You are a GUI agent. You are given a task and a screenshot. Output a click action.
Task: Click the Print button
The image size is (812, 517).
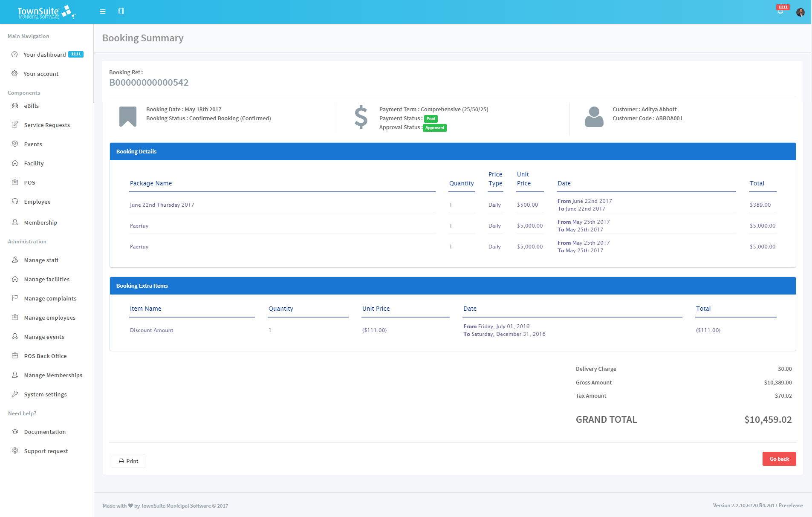click(128, 461)
